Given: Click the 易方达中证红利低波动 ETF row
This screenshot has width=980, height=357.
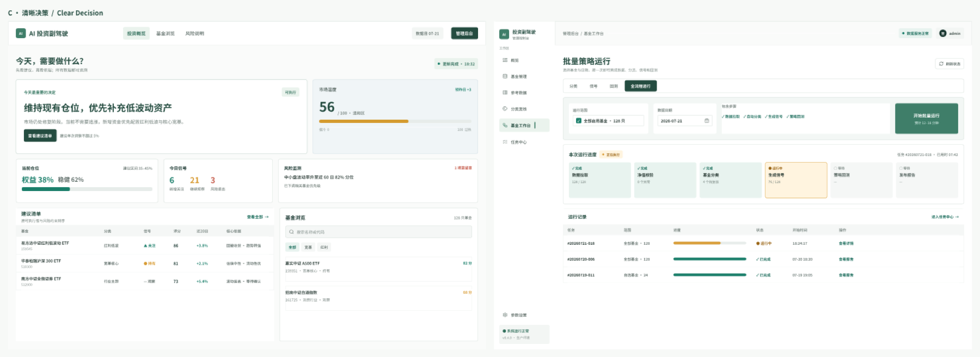Looking at the screenshot, I should click(x=145, y=245).
